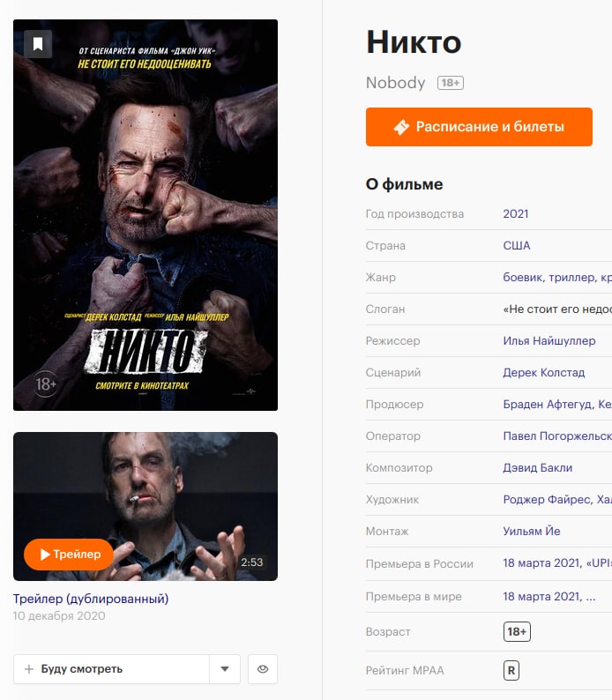This screenshot has height=700, width=612.
Task: Click the ticket icon in the orange button
Action: tap(401, 127)
